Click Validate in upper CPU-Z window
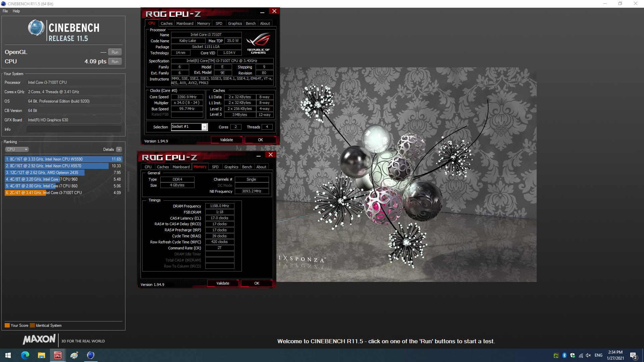644x362 pixels. click(x=226, y=140)
